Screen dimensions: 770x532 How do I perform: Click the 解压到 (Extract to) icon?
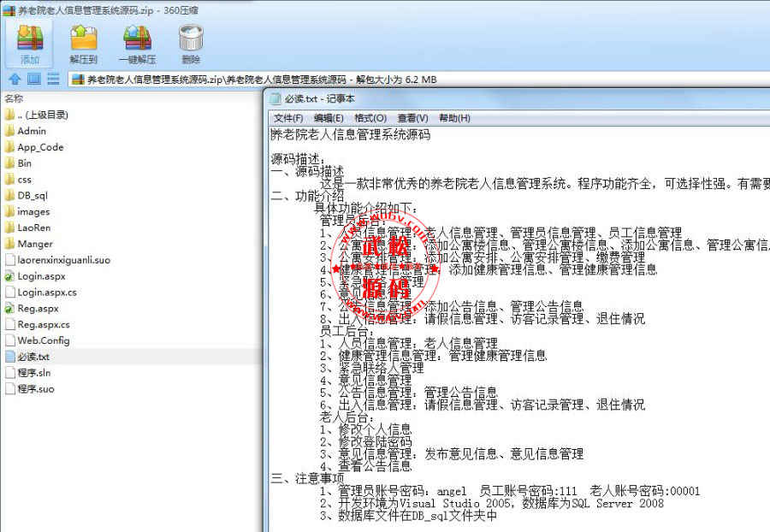click(84, 38)
